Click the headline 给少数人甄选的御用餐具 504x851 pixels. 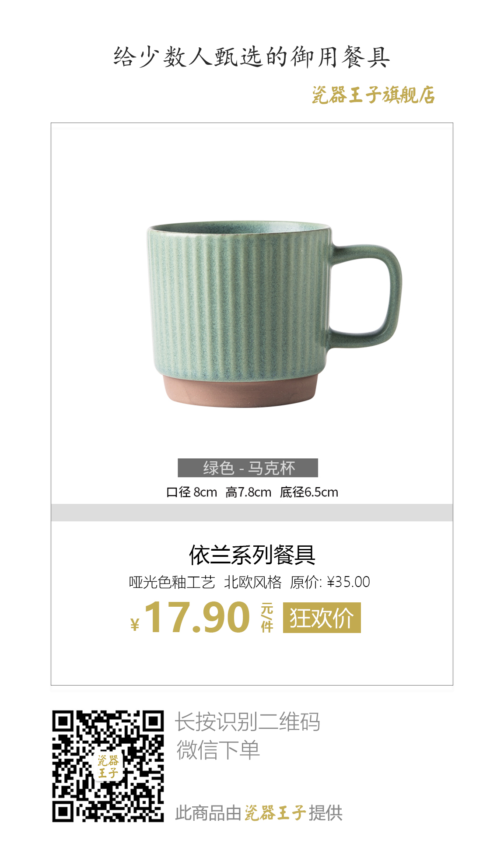252,57
